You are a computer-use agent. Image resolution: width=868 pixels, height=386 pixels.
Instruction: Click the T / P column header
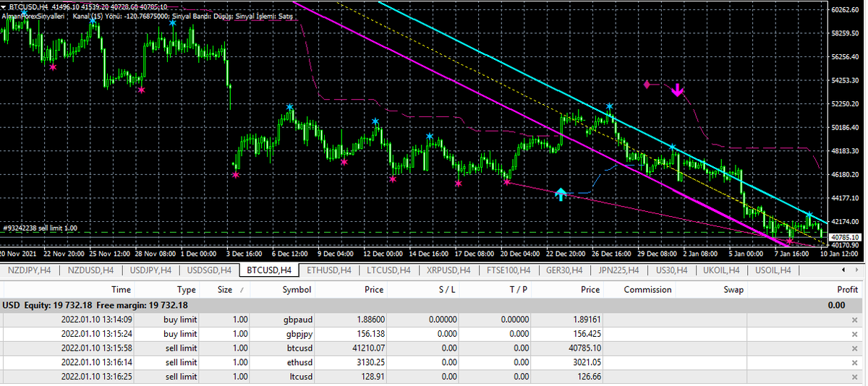pos(517,290)
